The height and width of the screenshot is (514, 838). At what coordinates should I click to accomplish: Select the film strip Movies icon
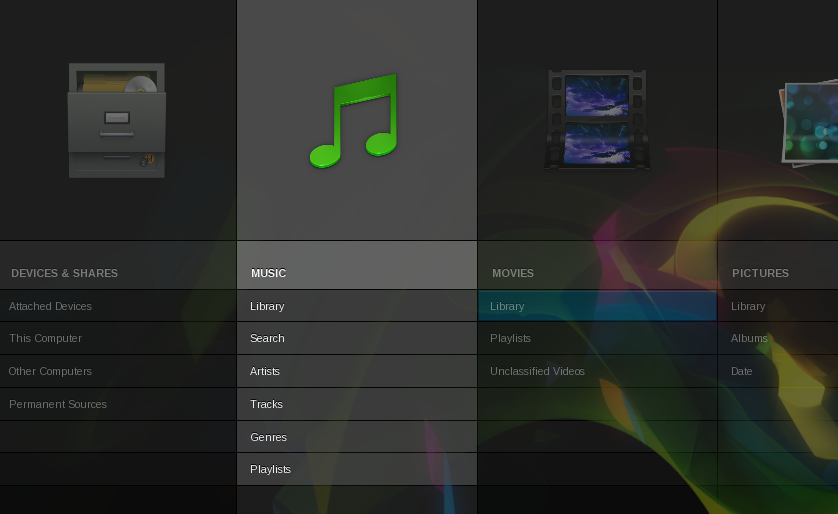tap(597, 120)
